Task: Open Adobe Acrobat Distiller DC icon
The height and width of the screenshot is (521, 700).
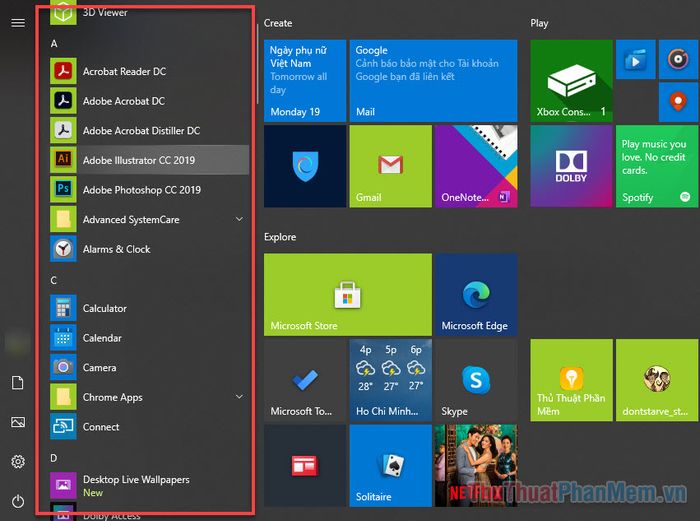Action: [63, 130]
